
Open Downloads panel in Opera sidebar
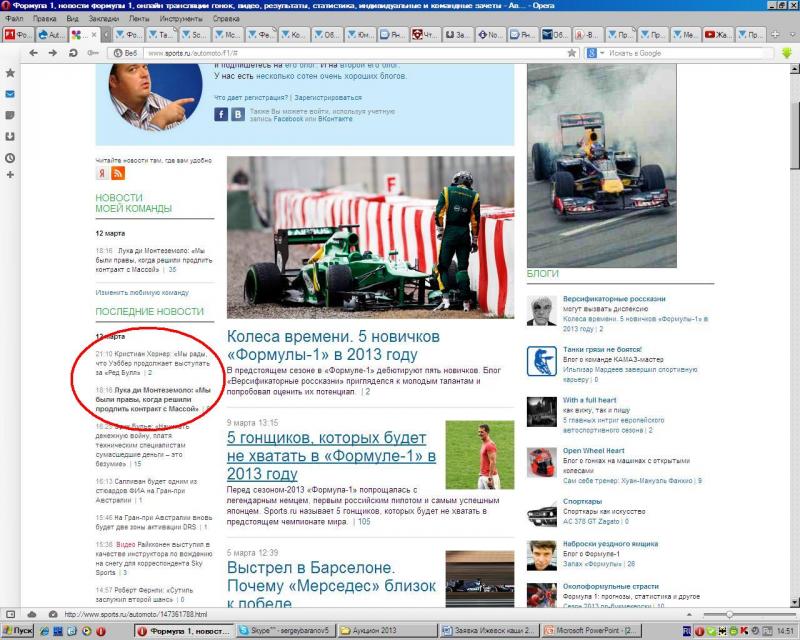[x=10, y=136]
